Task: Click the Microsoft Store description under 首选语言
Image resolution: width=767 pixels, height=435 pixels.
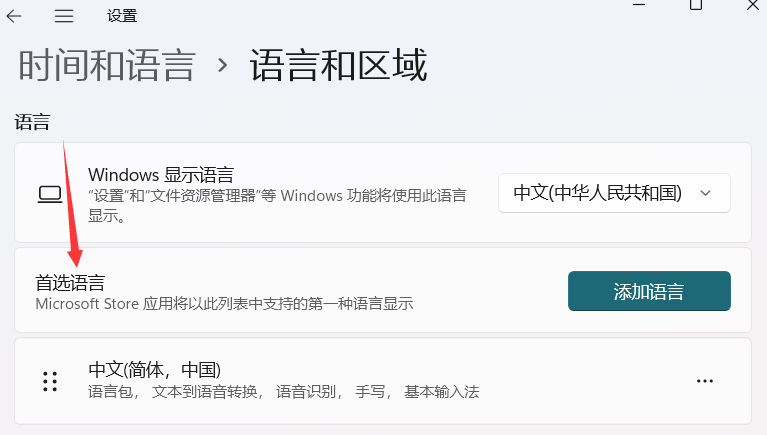Action: point(225,304)
